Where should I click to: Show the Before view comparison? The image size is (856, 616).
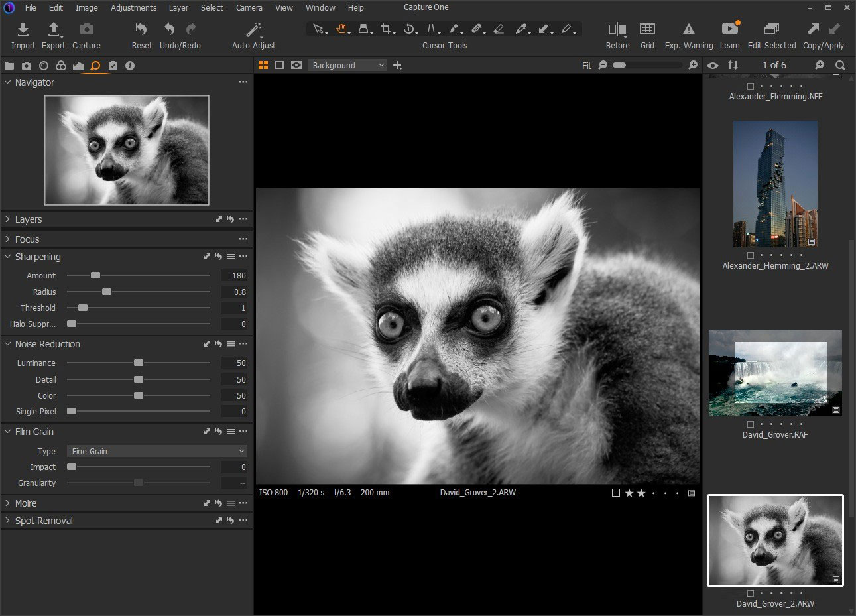click(617, 30)
